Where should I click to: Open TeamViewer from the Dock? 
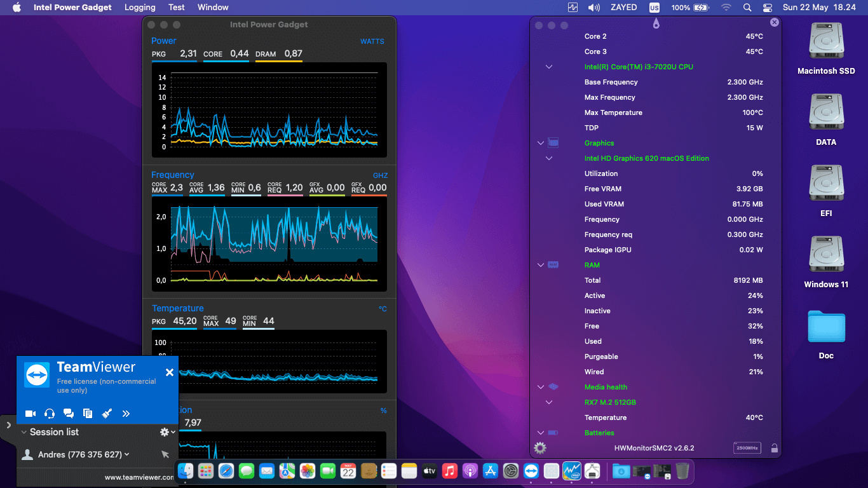click(x=531, y=471)
